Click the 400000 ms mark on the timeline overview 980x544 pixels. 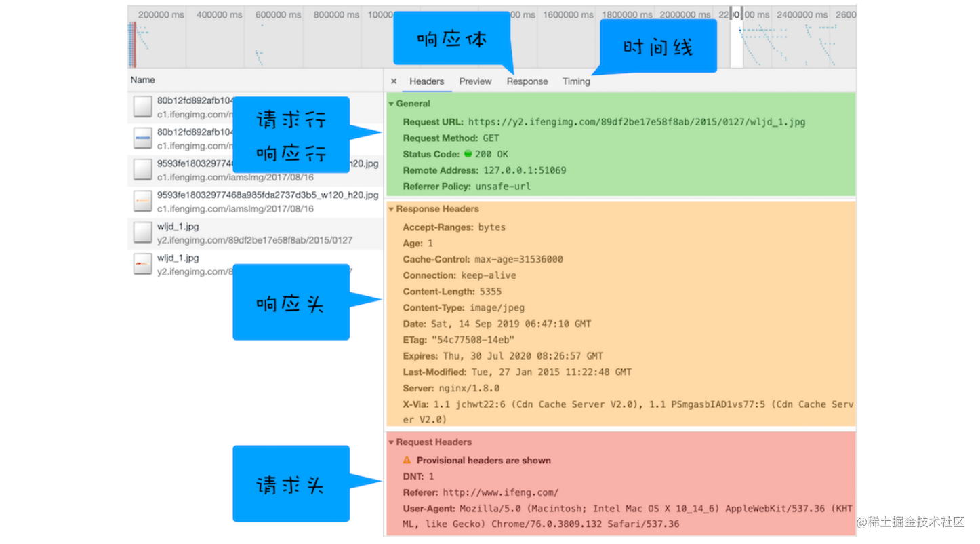tap(219, 14)
